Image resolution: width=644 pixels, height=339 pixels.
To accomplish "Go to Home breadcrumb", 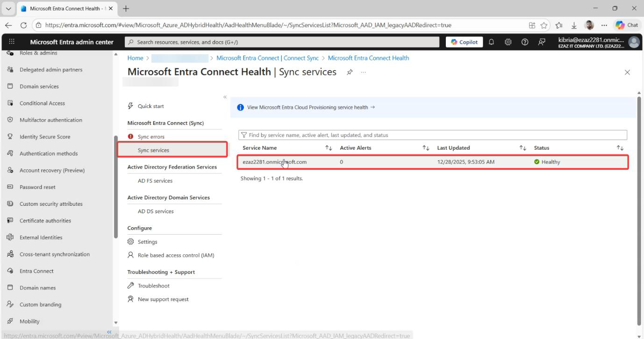I will [135, 58].
